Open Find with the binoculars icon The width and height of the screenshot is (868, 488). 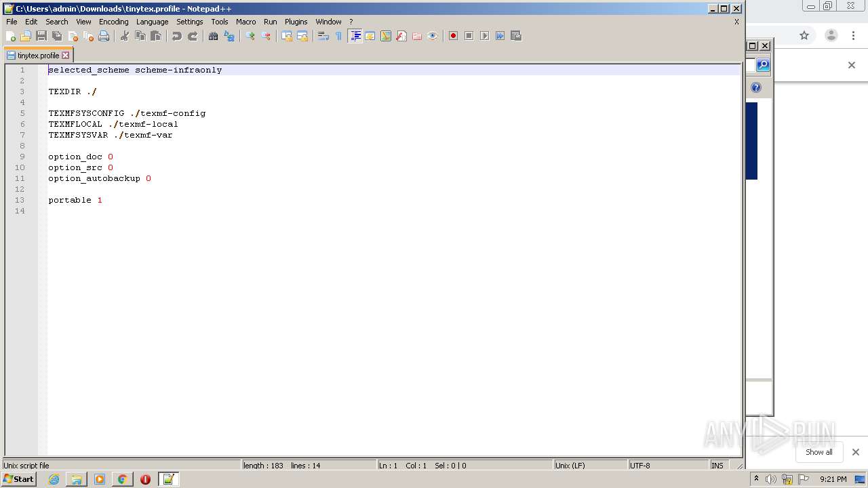[214, 36]
